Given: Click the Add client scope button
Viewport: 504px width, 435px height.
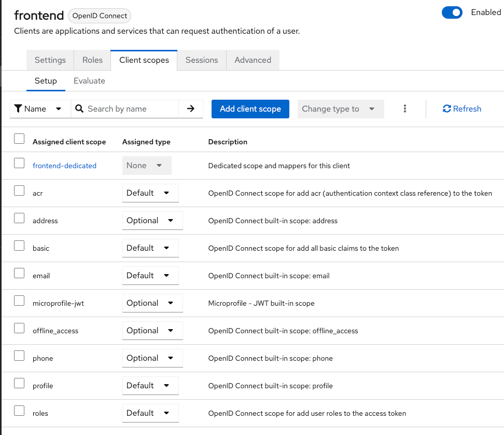Looking at the screenshot, I should click(250, 109).
